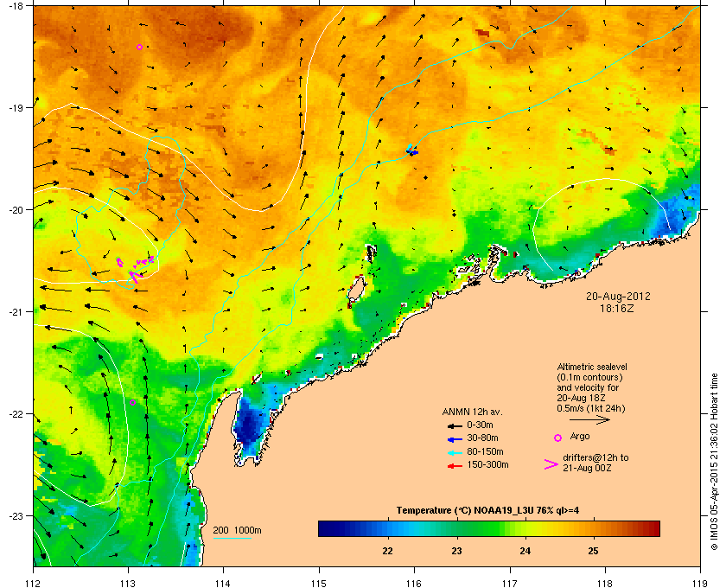Click the 'ANMN 12h av.' legend heading
Screen dimensions: 726x588
coord(472,412)
